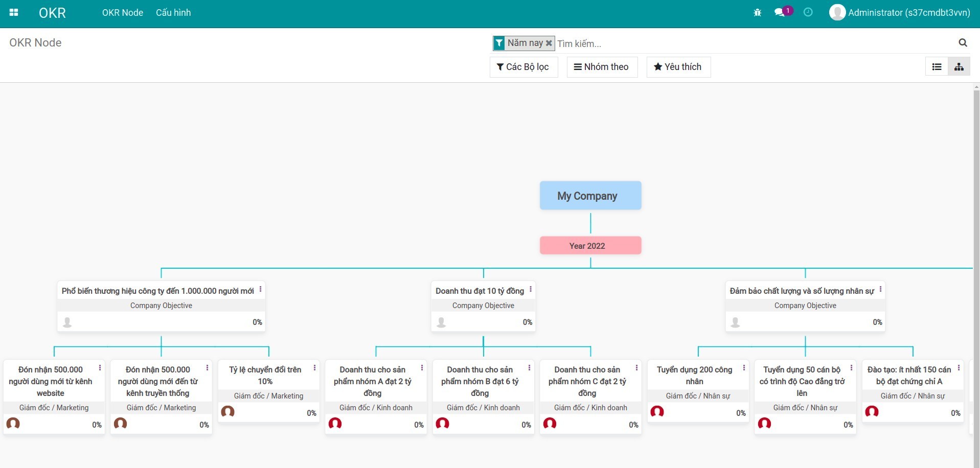
Task: Switch to list view
Action: click(937, 67)
